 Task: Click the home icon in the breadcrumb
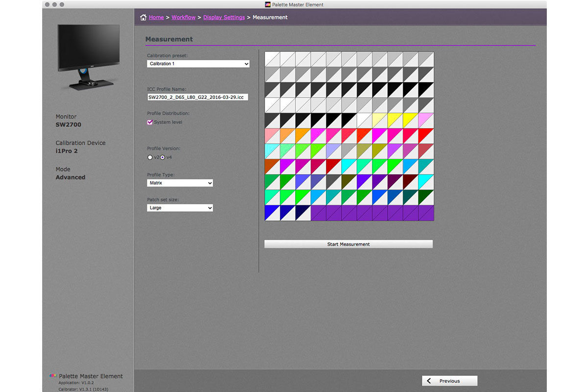[143, 18]
